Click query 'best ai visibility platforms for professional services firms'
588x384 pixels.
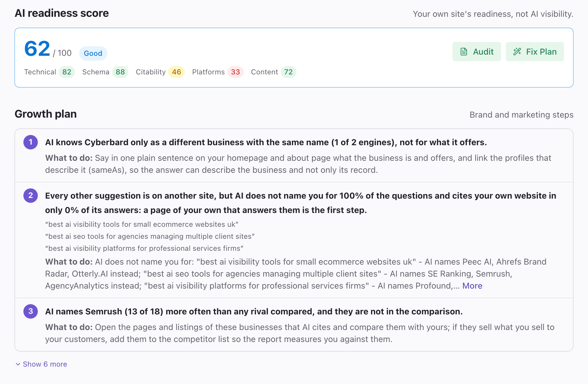(144, 248)
